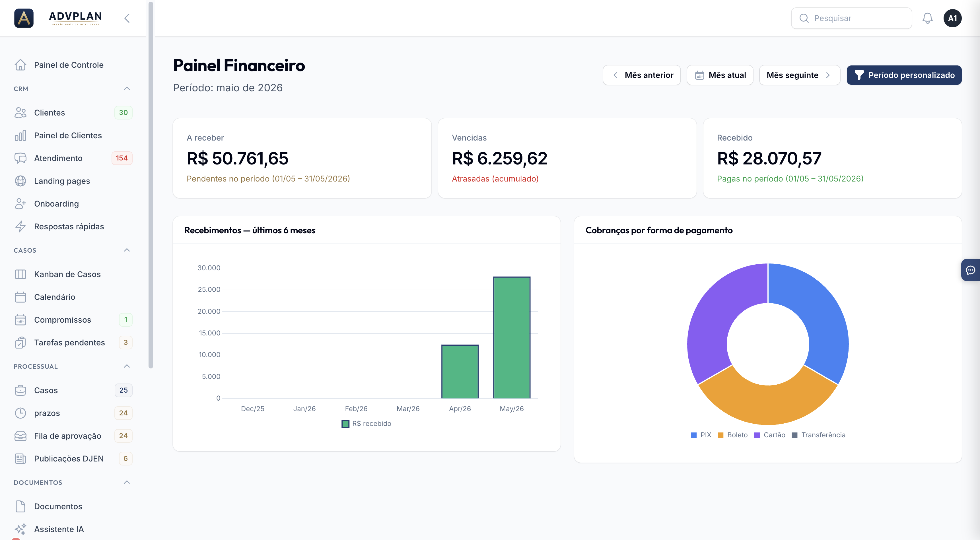Open Atendimento menu item
The width and height of the screenshot is (980, 540).
[73, 158]
